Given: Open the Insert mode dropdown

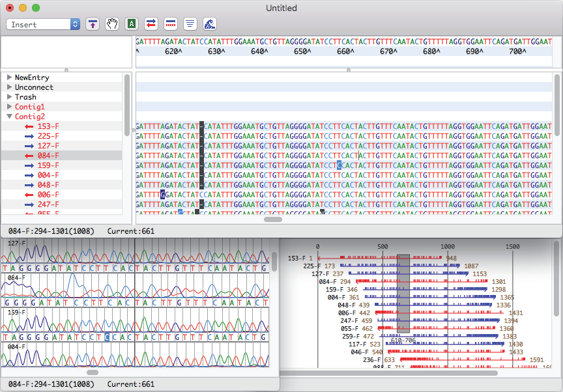Looking at the screenshot, I should point(43,24).
